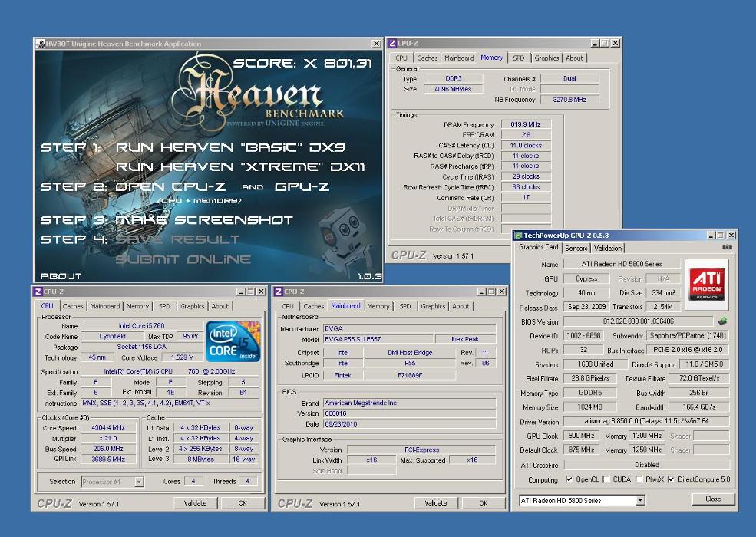Image resolution: width=756 pixels, height=537 pixels.
Task: Open the Graphics tab in CPU-Z Mainboard window
Action: [x=433, y=306]
